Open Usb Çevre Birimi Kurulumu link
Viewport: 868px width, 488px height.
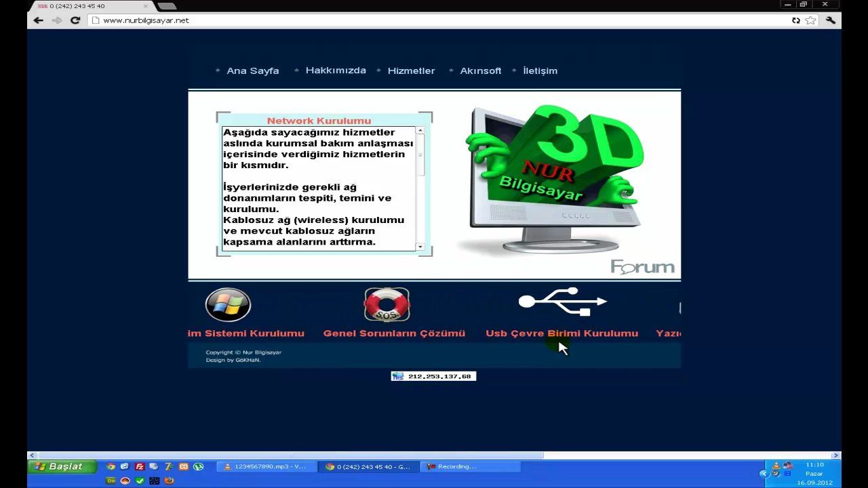click(x=561, y=333)
